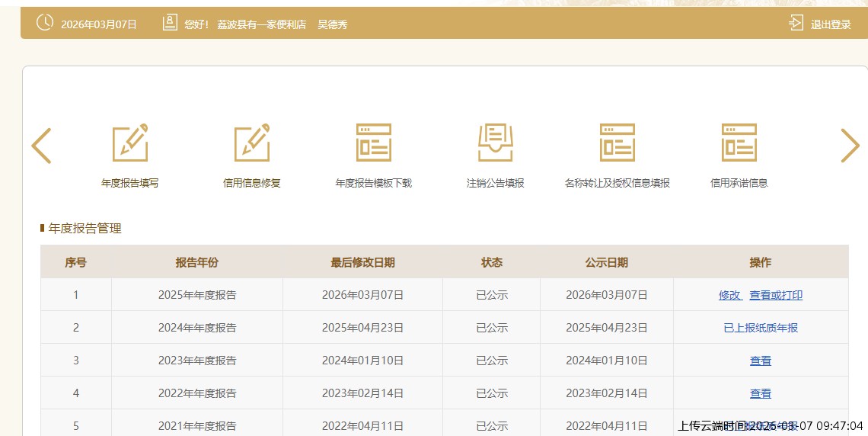Image resolution: width=868 pixels, height=436 pixels.
Task: Select the 名称转让及授权信息填报 icon
Action: [617, 143]
